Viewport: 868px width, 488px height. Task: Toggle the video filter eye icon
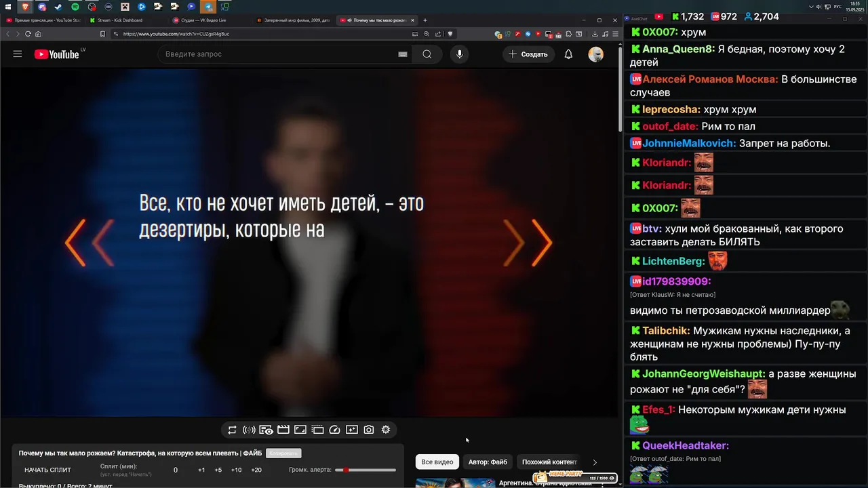(266, 430)
